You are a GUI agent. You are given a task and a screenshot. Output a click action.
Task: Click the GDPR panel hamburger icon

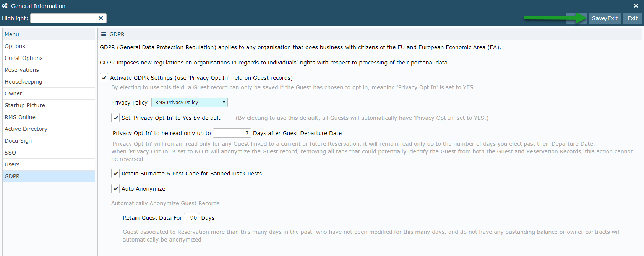[x=104, y=34]
